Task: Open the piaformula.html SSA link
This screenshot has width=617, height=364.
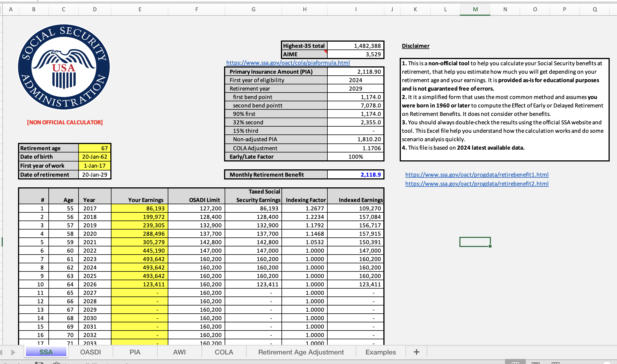Action: coord(288,63)
